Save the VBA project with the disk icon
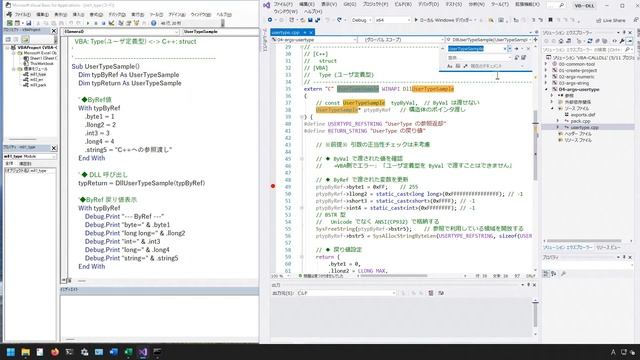 29,23
